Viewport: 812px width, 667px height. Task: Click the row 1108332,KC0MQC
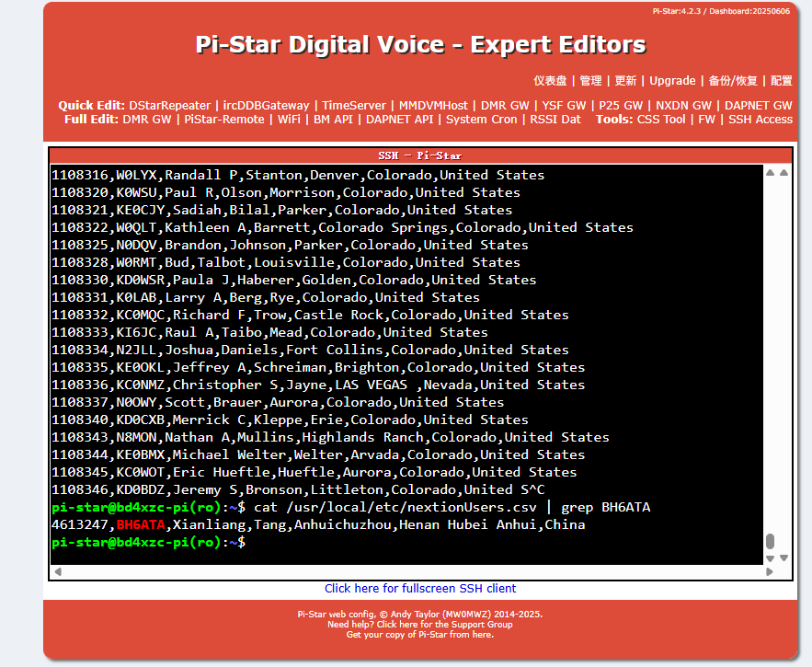(x=310, y=316)
